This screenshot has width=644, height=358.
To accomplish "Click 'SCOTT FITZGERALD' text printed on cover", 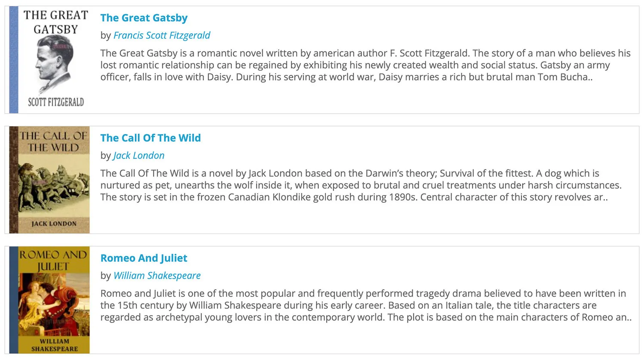I will pos(56,102).
